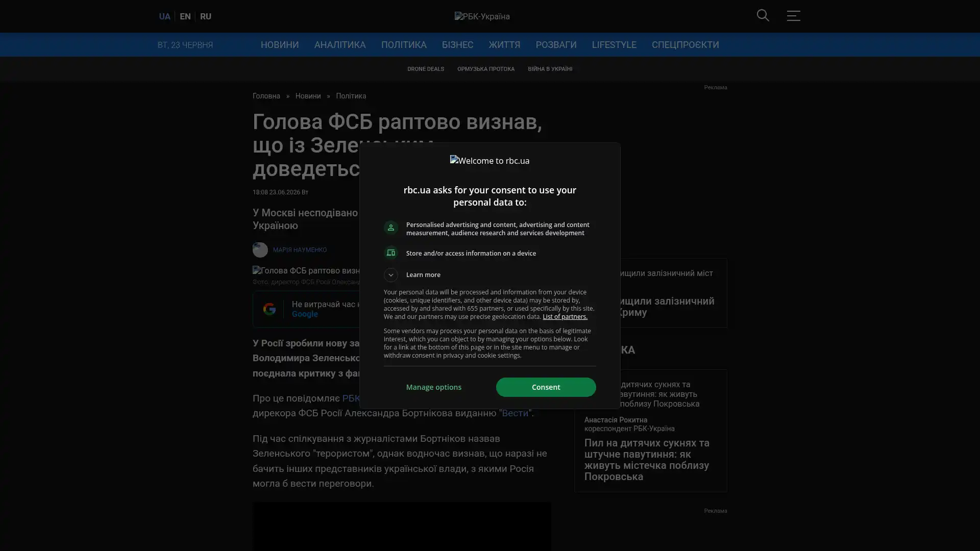Viewport: 980px width, 551px height.
Task: Click the Consent button
Action: pos(546,387)
